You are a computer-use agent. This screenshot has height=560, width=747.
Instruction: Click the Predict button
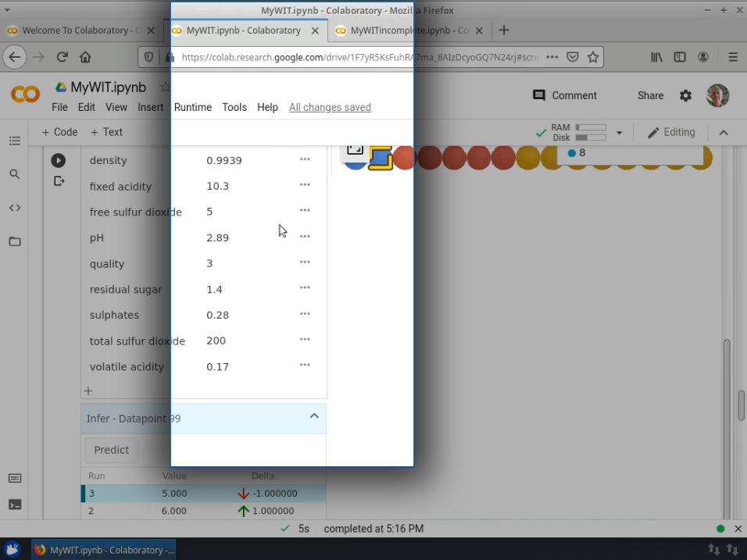(x=112, y=450)
